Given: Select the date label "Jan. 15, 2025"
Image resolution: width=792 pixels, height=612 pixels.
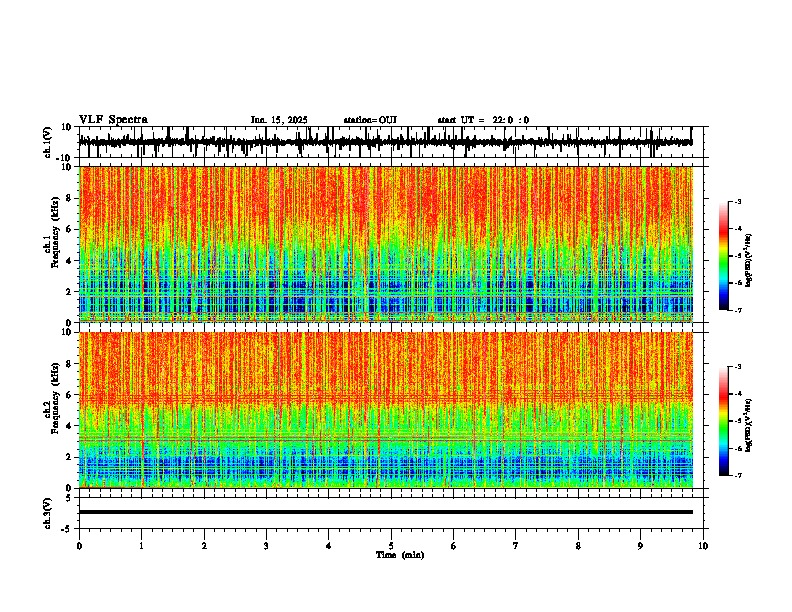Looking at the screenshot, I should (x=279, y=120).
